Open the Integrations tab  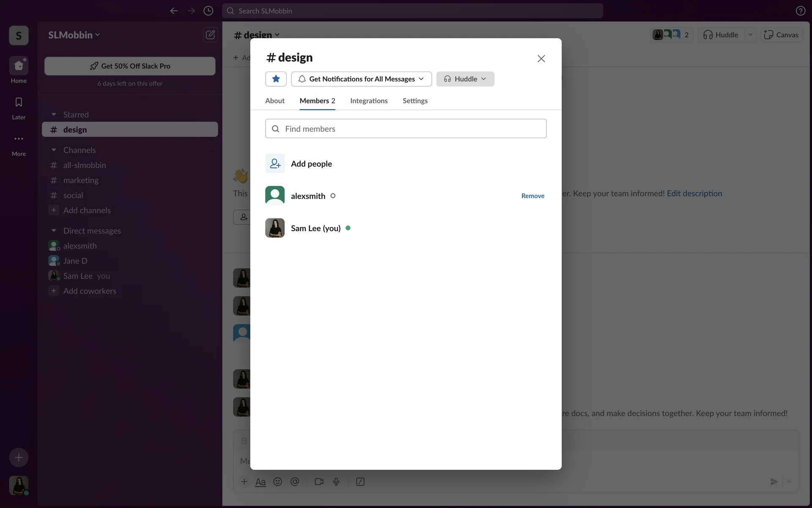point(368,101)
